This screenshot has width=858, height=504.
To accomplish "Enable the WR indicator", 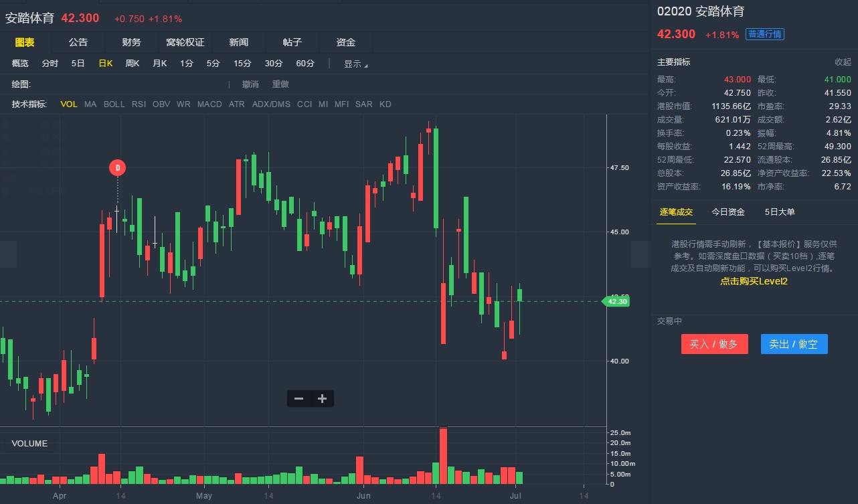I will click(x=183, y=104).
